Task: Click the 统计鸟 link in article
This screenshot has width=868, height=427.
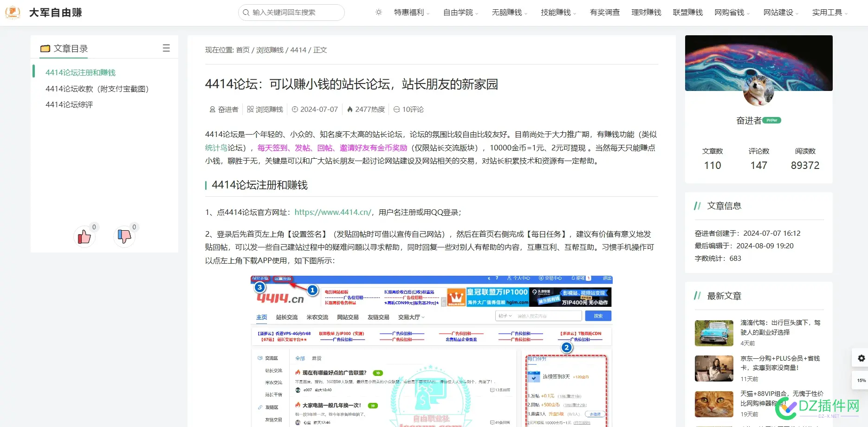Action: click(216, 148)
